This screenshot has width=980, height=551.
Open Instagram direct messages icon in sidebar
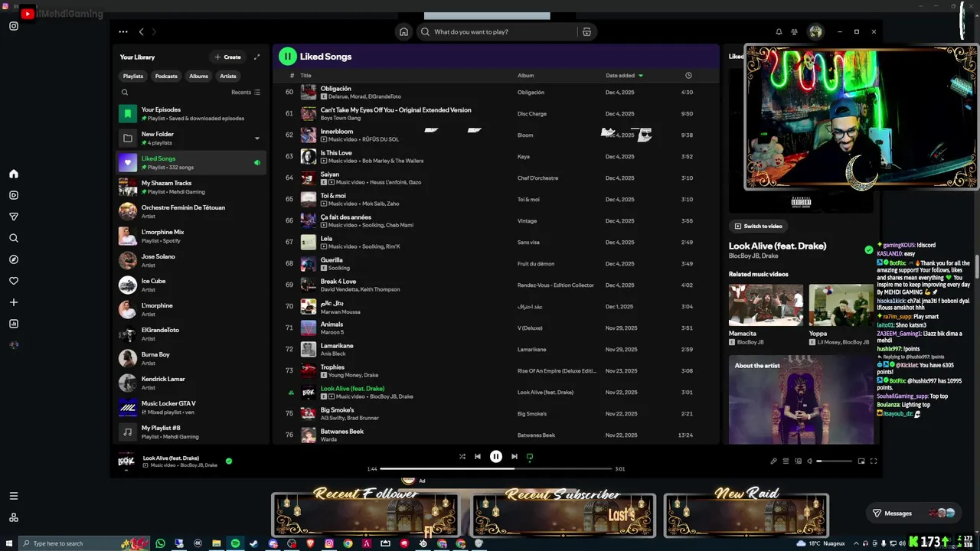coord(14,217)
